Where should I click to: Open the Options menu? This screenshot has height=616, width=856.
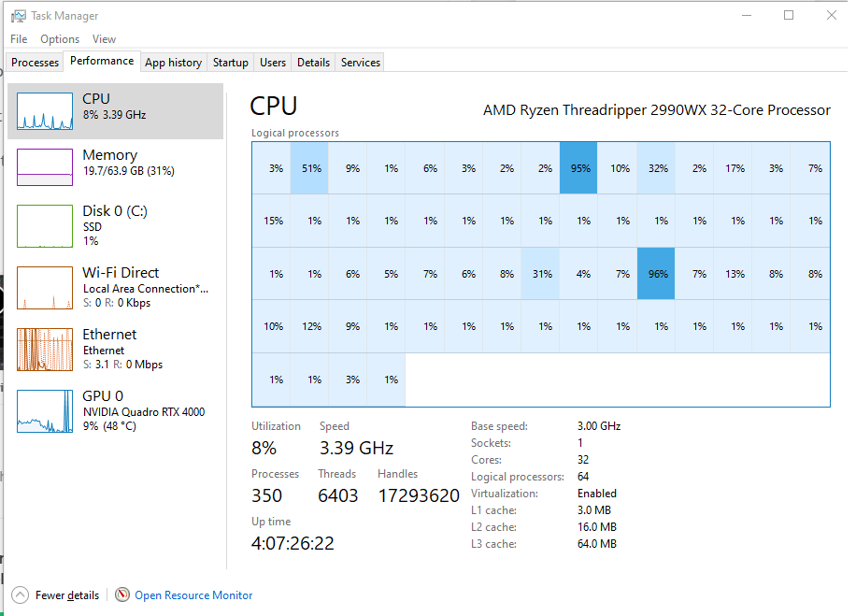click(60, 39)
